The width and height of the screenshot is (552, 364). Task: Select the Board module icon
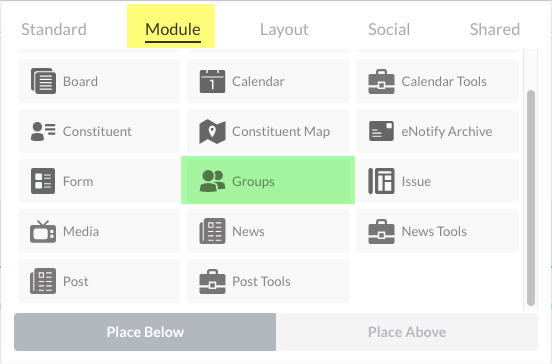tap(43, 81)
